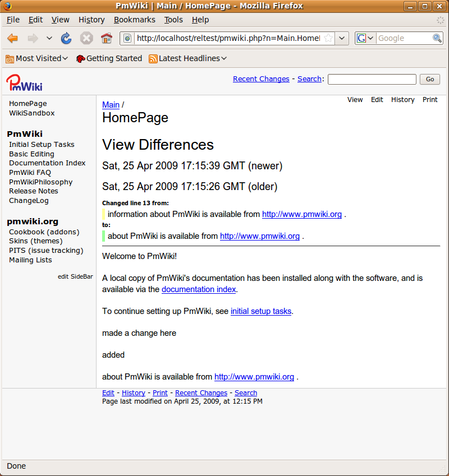
Task: Open PmWikiPhilosophy sidebar link
Action: 41,182
